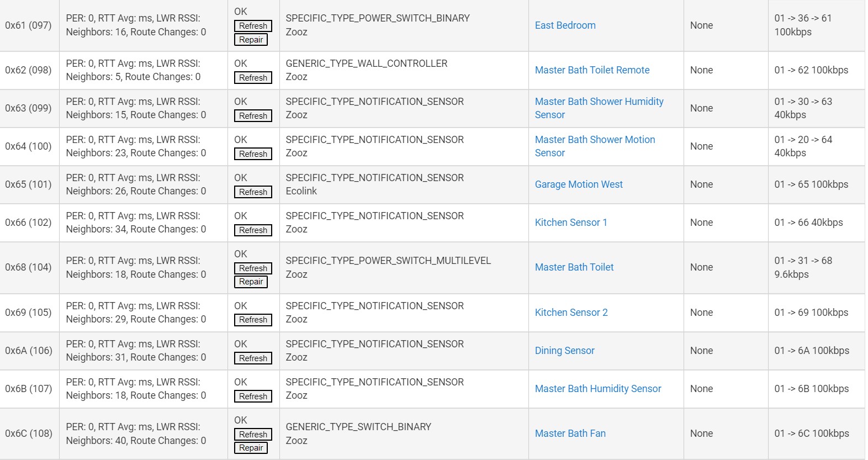Image resolution: width=868 pixels, height=460 pixels.
Task: Click Refresh for node 0x61 (097)
Action: 253,26
